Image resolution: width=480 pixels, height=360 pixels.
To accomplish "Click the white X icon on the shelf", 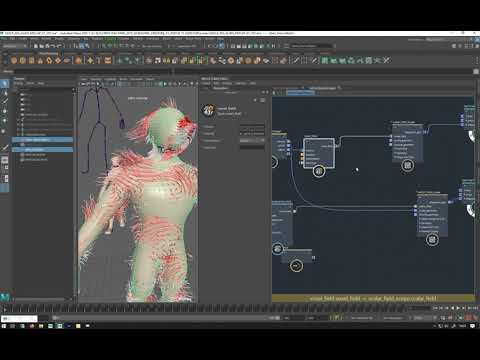I will (x=386, y=60).
